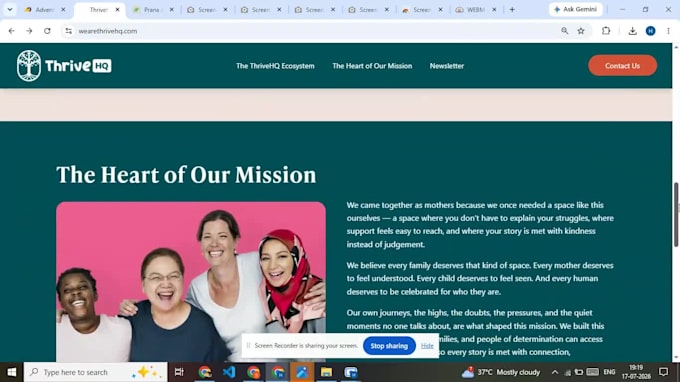
Task: Click the page vertical scrollbar thumb
Action: (676, 215)
